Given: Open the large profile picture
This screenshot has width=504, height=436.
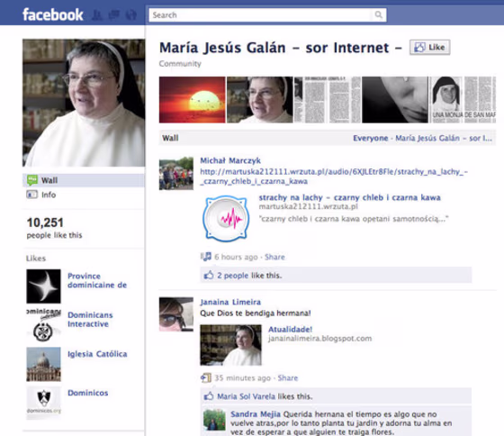Looking at the screenshot, I should pos(84,103).
